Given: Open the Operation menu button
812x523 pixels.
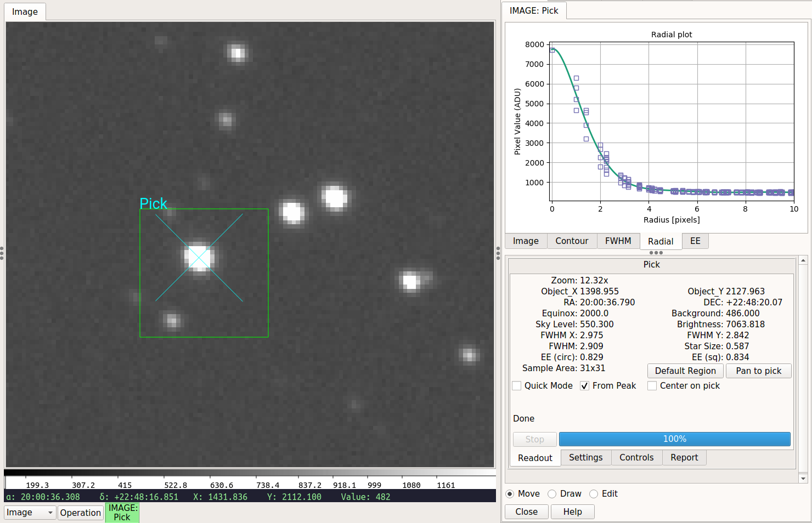Looking at the screenshot, I should pyautogui.click(x=81, y=513).
